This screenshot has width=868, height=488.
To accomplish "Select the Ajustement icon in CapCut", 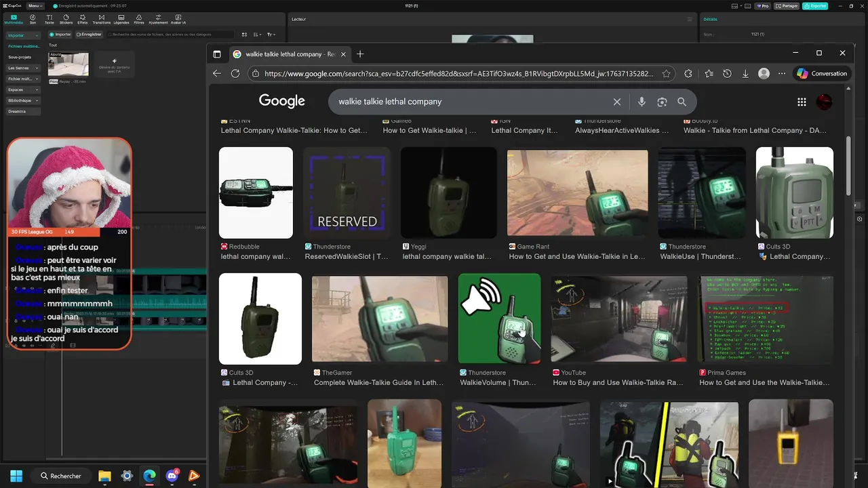I will pos(158,19).
